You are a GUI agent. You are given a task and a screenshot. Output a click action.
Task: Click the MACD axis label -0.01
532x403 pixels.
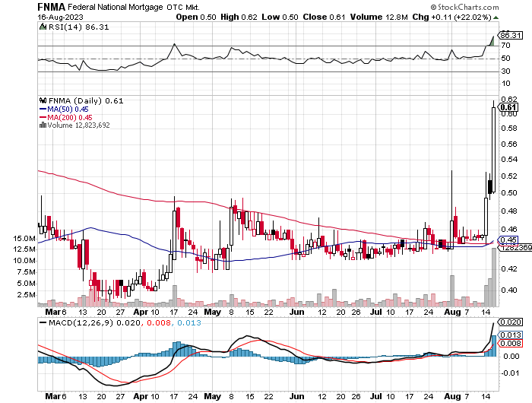(x=510, y=373)
